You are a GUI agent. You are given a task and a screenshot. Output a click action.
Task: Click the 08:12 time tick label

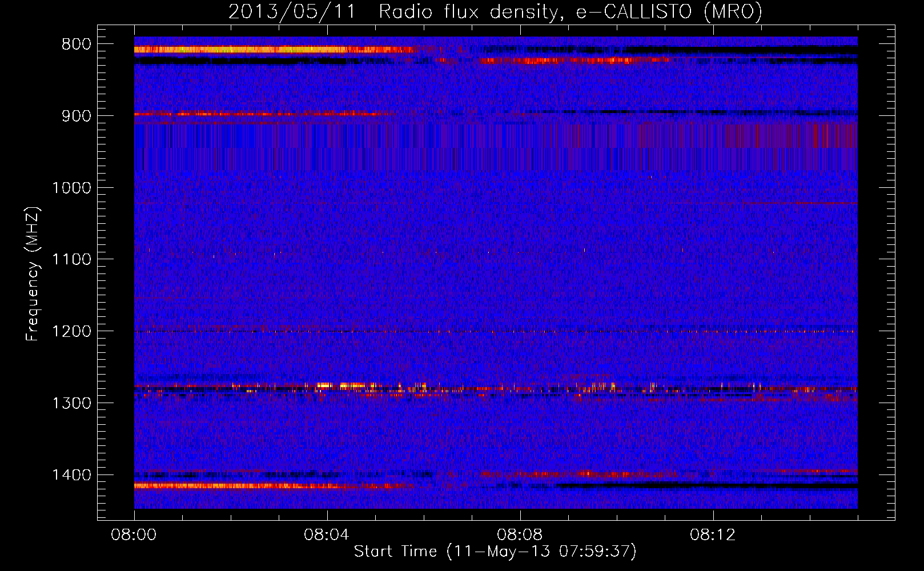pos(713,535)
